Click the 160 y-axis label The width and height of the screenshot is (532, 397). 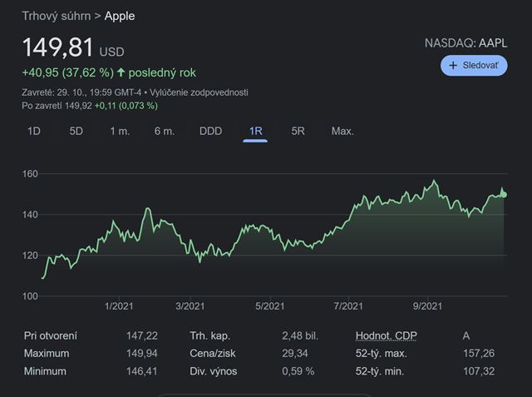click(30, 174)
